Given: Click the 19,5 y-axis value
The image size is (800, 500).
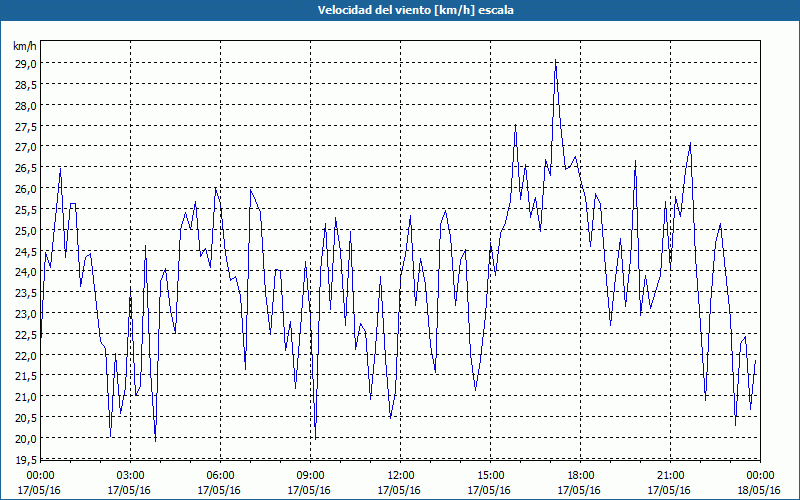Looking at the screenshot, I should pyautogui.click(x=26, y=460).
